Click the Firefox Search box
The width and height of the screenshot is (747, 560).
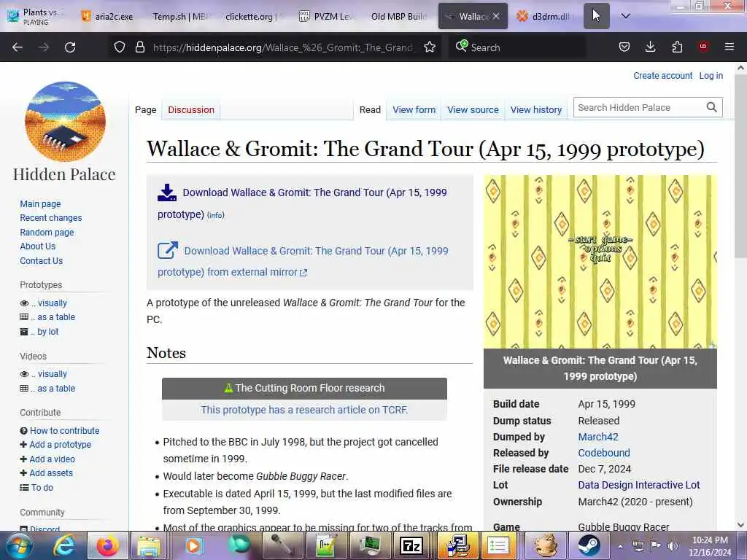coord(517,47)
